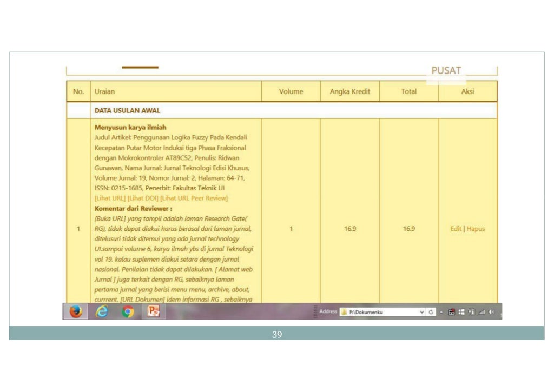Click Edit for row 1
Image resolution: width=554 pixels, height=392 pixels.
[x=456, y=229]
